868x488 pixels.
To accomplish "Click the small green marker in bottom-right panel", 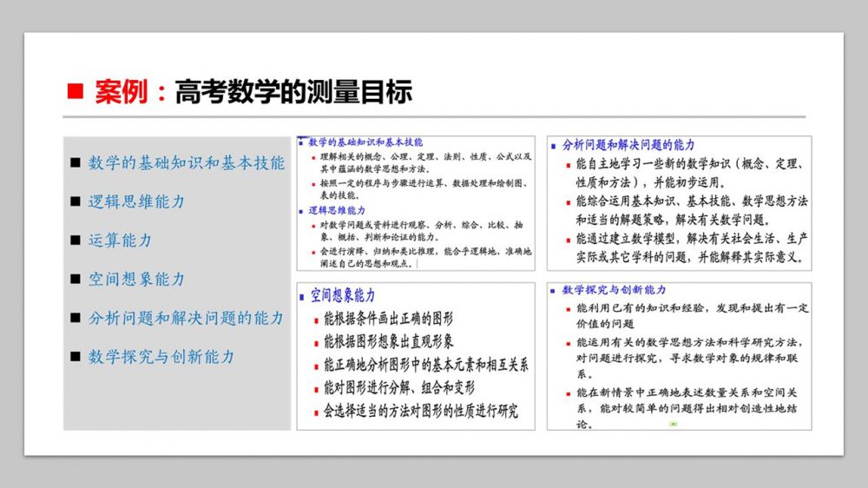I will pos(673,424).
